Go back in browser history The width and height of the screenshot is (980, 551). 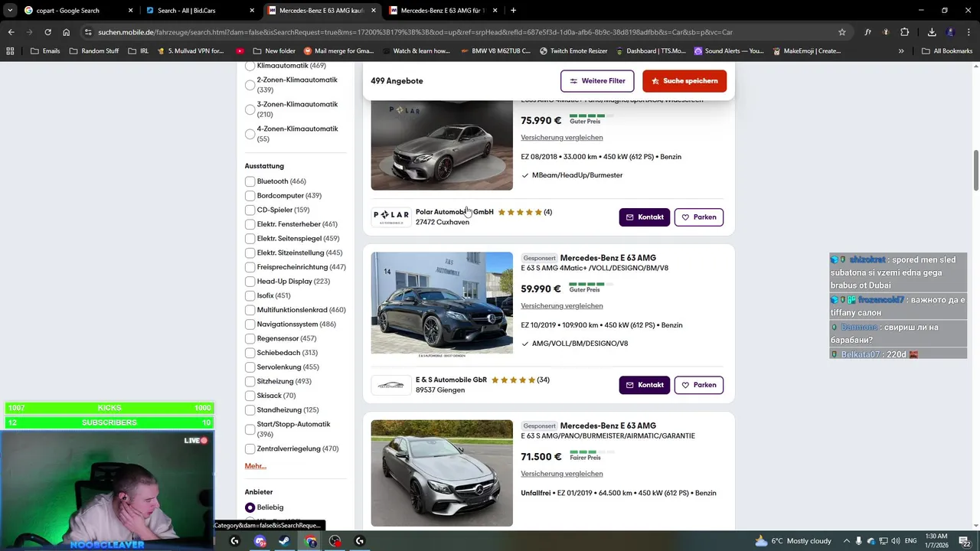click(11, 32)
